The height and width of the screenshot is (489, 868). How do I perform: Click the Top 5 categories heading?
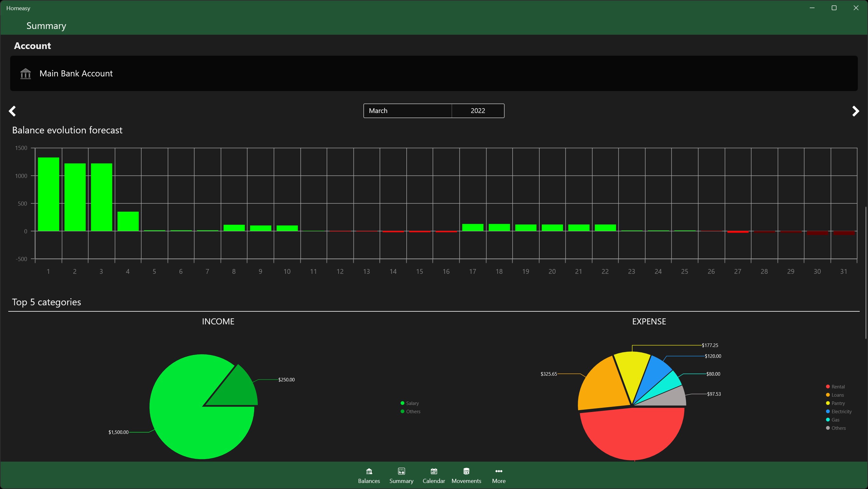click(46, 302)
